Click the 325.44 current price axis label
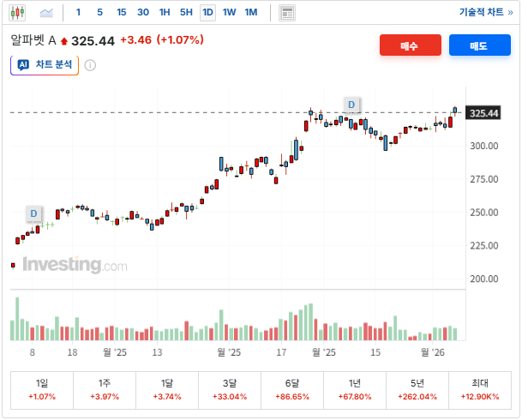The image size is (522, 420). click(483, 113)
